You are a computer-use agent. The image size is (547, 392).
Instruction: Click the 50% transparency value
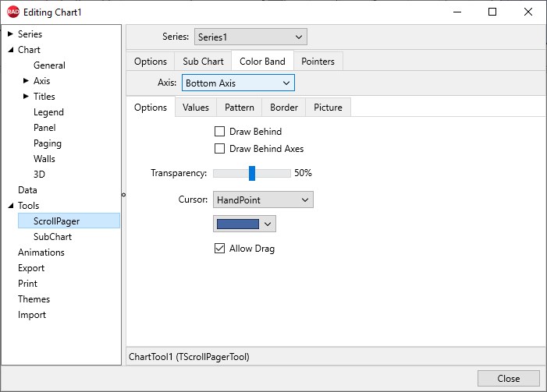click(303, 173)
